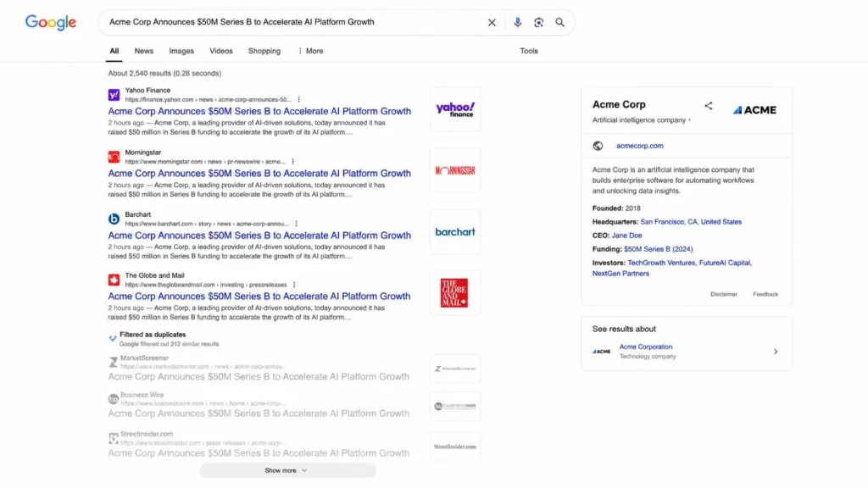Open the Acme Corporation related result
This screenshot has width=868, height=488.
click(645, 347)
